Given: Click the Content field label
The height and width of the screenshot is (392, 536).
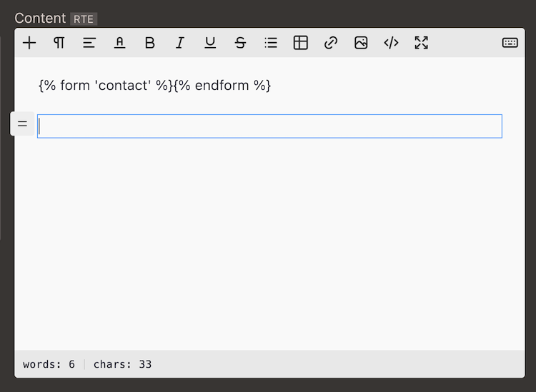Looking at the screenshot, I should click(x=40, y=19).
